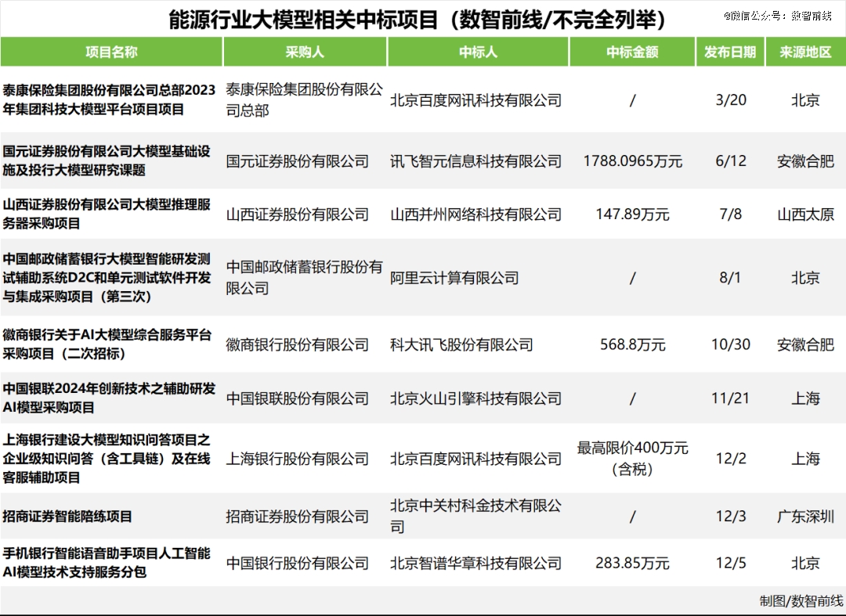Click region 山西太原
Viewport: 846px width, 616px height.
click(x=805, y=214)
